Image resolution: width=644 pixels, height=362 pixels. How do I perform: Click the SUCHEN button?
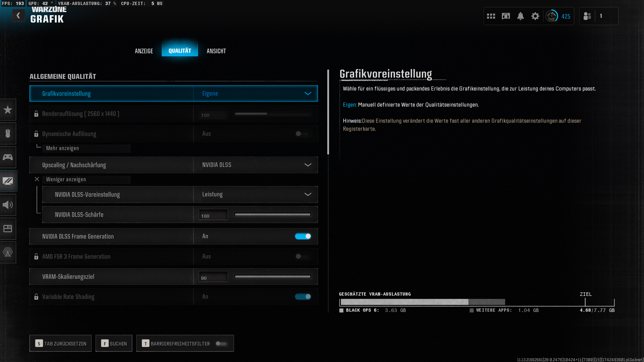pos(114,343)
